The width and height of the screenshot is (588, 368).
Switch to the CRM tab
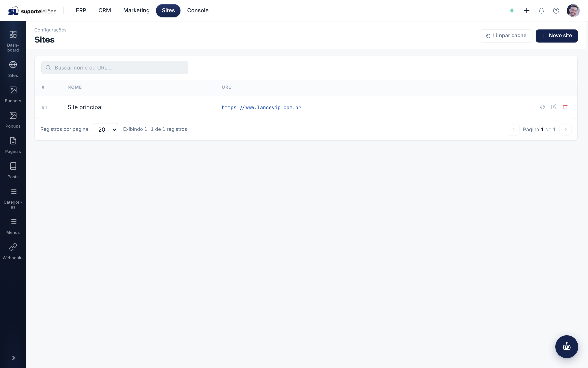[x=105, y=10]
